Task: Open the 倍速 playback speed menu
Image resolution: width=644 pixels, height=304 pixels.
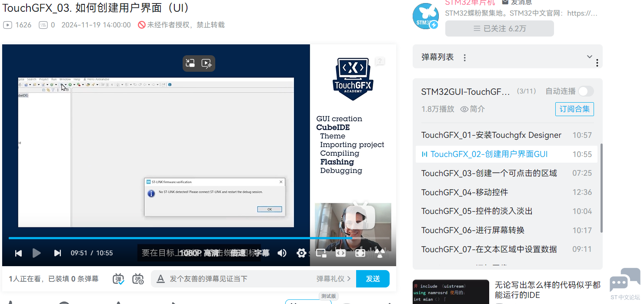Action: pos(238,253)
